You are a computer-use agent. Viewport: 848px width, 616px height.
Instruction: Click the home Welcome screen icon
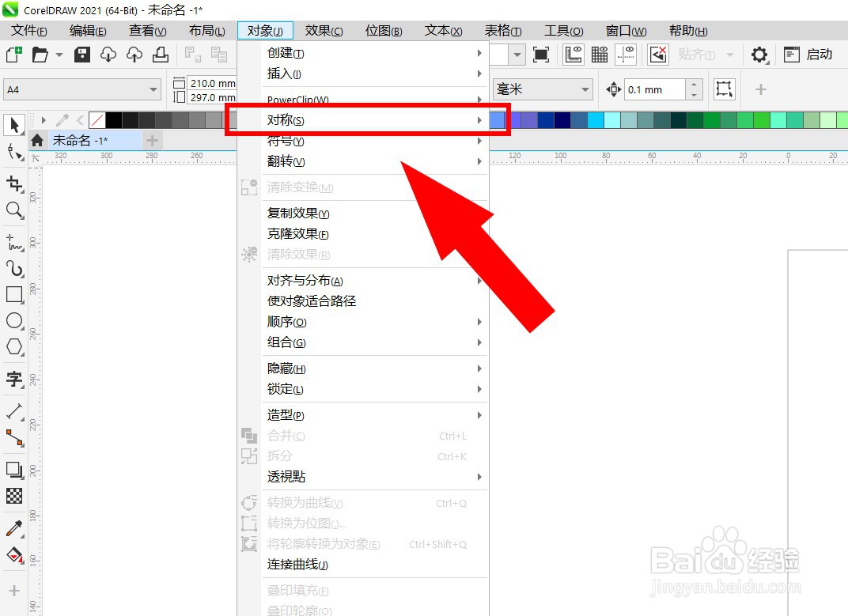tap(37, 141)
